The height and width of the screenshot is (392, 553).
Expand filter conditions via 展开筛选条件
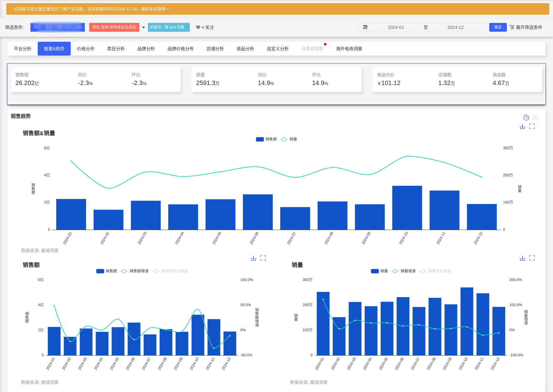tap(526, 27)
